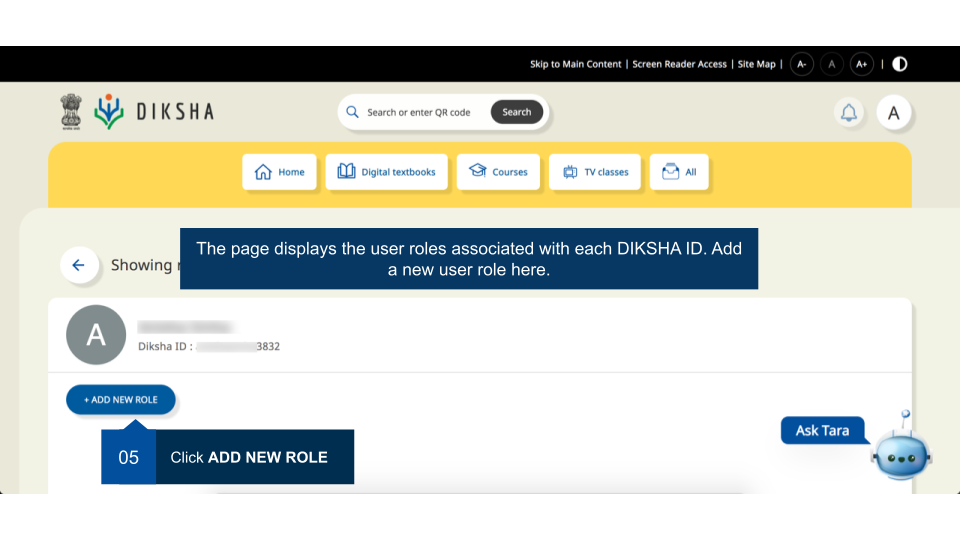Click the DIKSHA logo
Viewport: 960px width, 540px height.
tap(154, 112)
